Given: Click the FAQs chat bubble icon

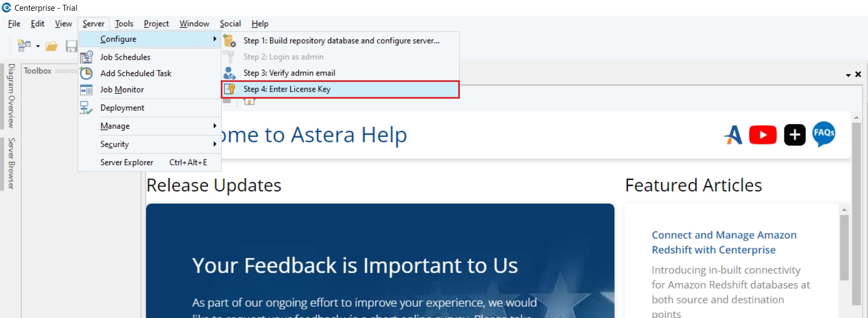Looking at the screenshot, I should click(x=824, y=134).
